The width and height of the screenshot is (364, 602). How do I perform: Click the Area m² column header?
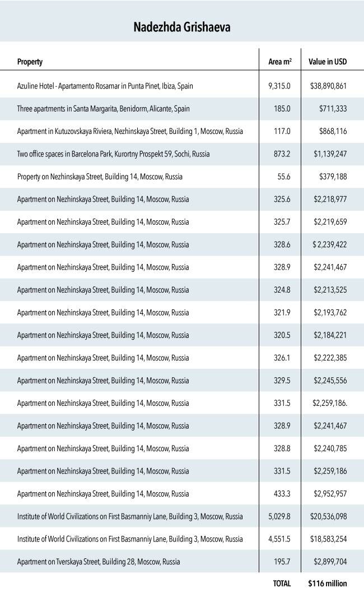tap(280, 62)
